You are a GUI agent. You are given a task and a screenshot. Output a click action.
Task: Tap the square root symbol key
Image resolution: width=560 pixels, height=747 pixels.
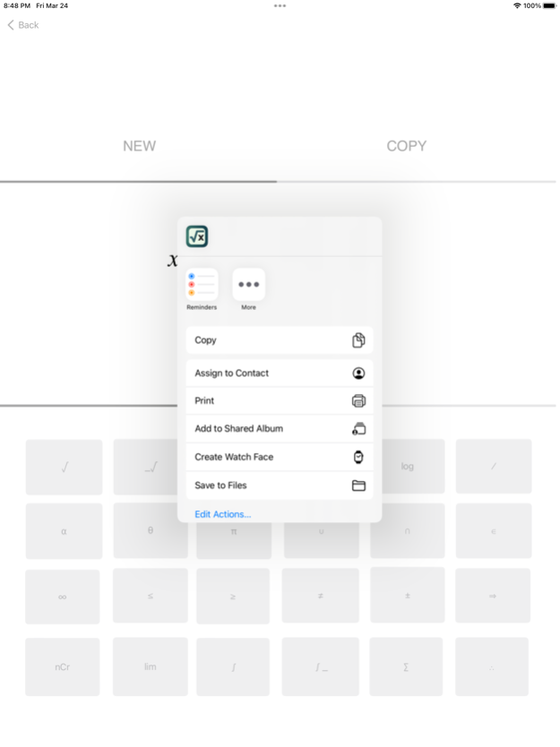[64, 467]
